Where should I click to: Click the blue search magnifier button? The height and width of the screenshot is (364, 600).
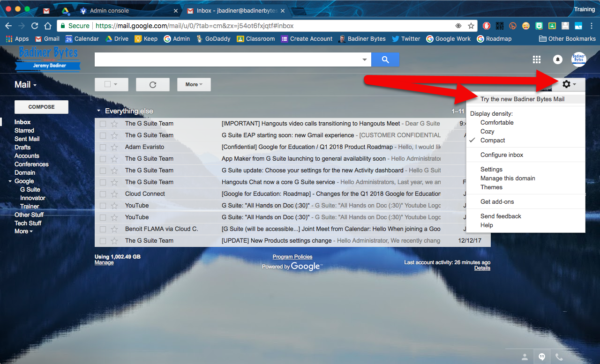[385, 59]
